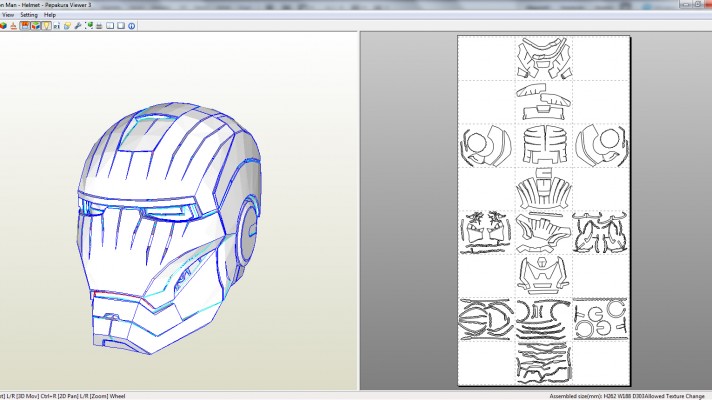Click the green cube with dotted outline

point(89,26)
